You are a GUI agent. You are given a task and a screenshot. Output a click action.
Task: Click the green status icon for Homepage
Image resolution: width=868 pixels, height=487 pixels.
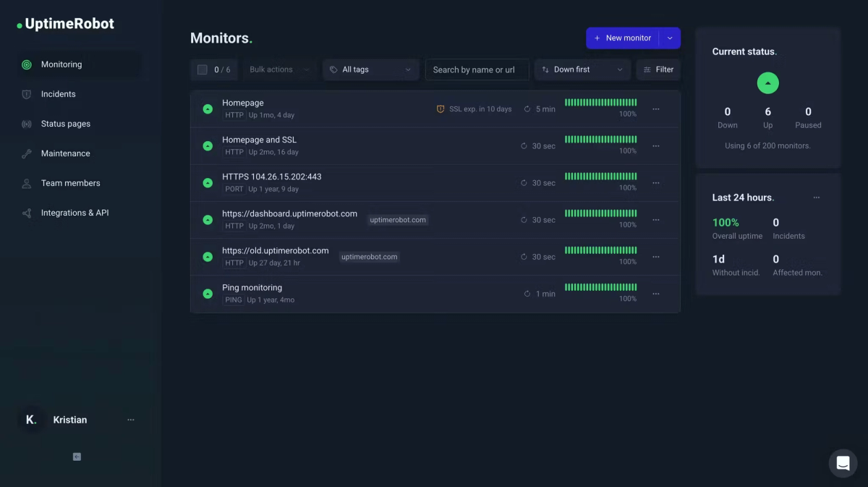[x=208, y=109]
